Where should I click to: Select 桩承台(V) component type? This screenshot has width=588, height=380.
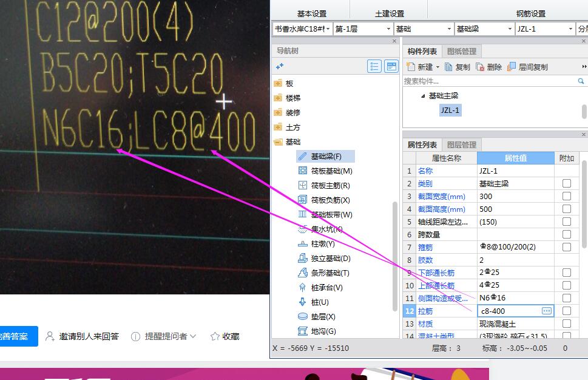click(320, 288)
